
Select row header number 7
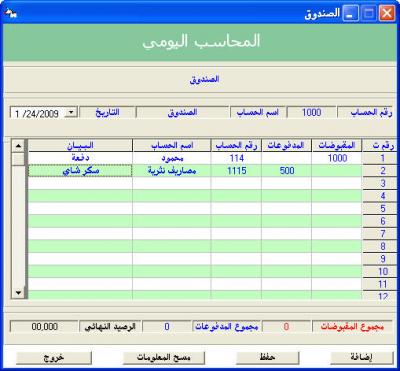pos(380,234)
